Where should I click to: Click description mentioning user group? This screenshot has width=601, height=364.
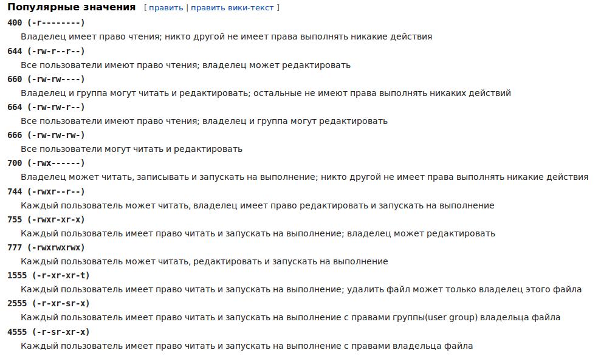(x=290, y=317)
